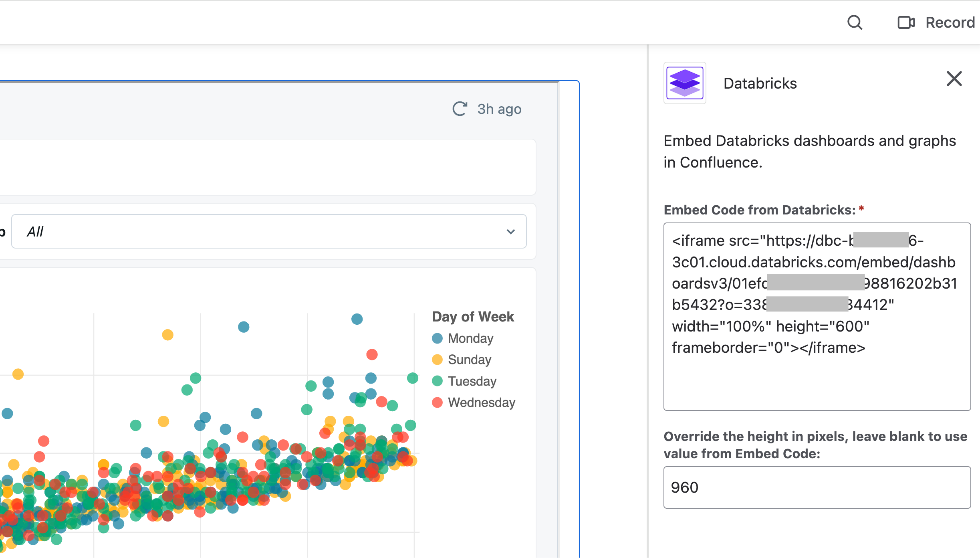Toggle Tuesday series in the legend
The image size is (980, 558).
point(472,381)
